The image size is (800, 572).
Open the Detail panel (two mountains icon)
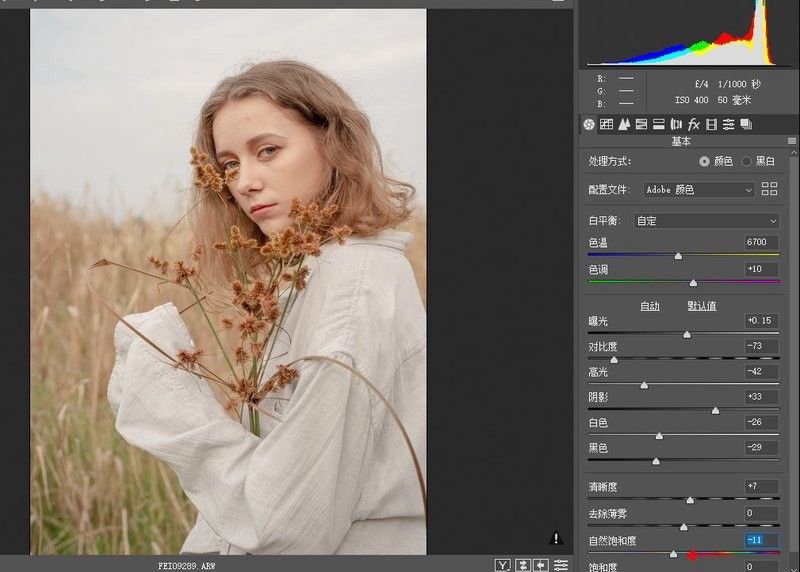click(x=624, y=124)
